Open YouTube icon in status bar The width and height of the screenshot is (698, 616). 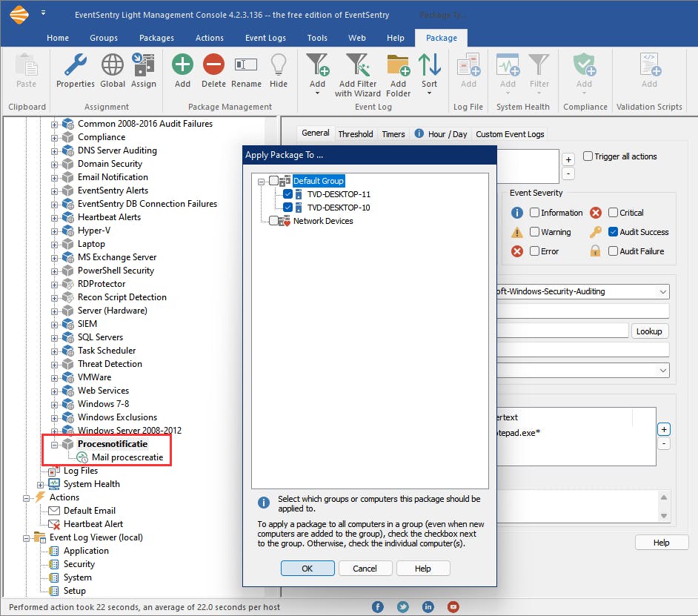point(453,606)
